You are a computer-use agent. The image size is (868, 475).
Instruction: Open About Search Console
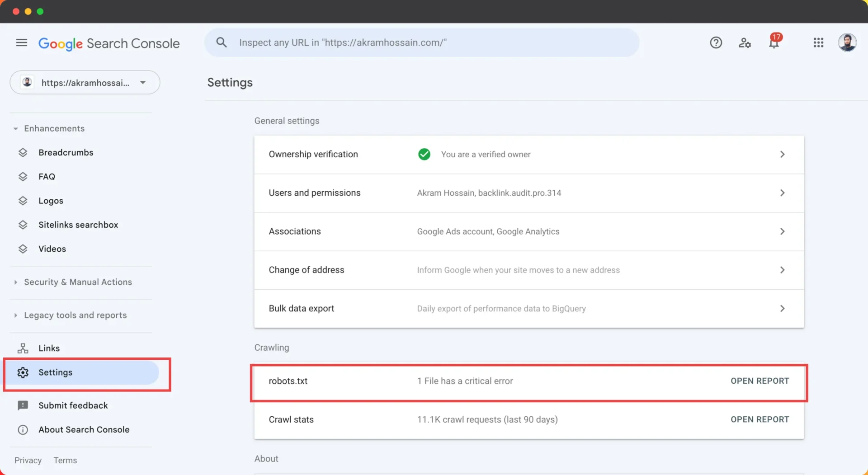coord(84,429)
